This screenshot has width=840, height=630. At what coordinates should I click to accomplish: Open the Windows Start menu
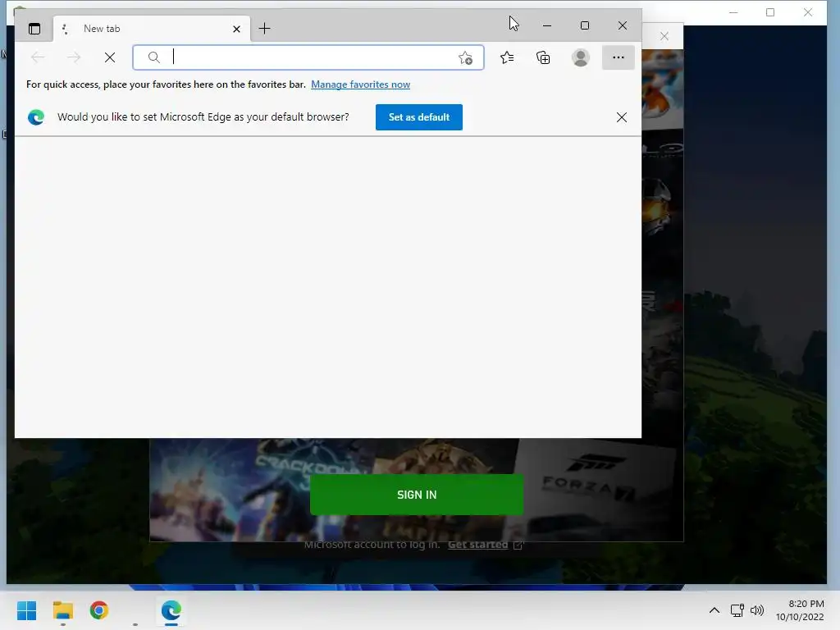pos(26,610)
